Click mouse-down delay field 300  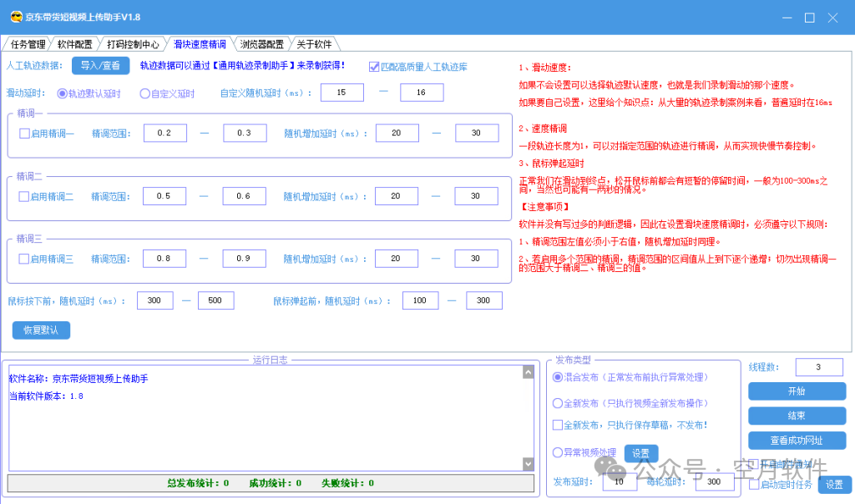[x=154, y=300]
